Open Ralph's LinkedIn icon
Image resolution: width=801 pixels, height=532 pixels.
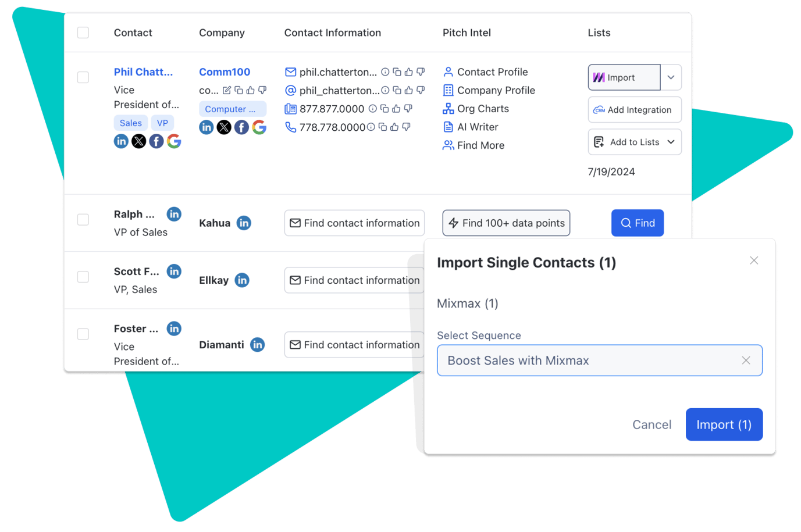point(174,214)
